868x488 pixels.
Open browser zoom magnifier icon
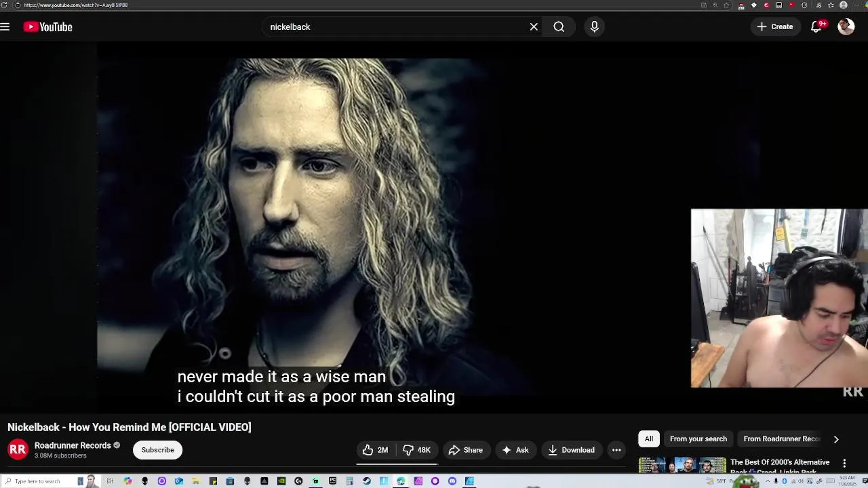(715, 5)
